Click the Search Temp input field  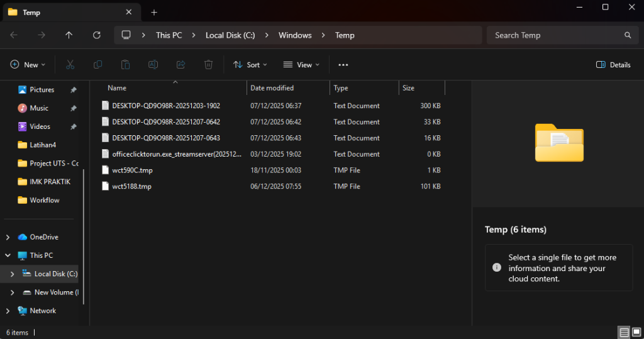(553, 35)
